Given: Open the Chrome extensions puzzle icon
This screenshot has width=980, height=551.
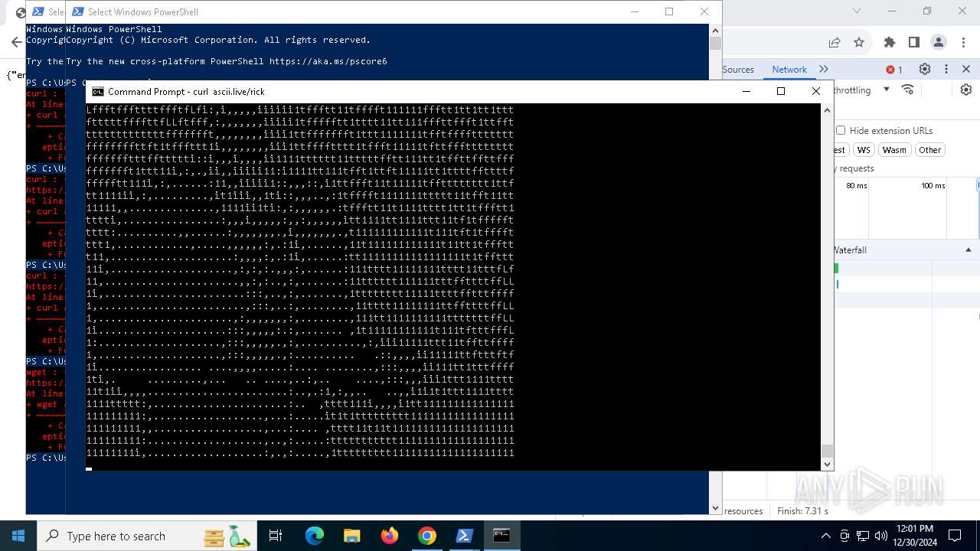Looking at the screenshot, I should point(890,42).
